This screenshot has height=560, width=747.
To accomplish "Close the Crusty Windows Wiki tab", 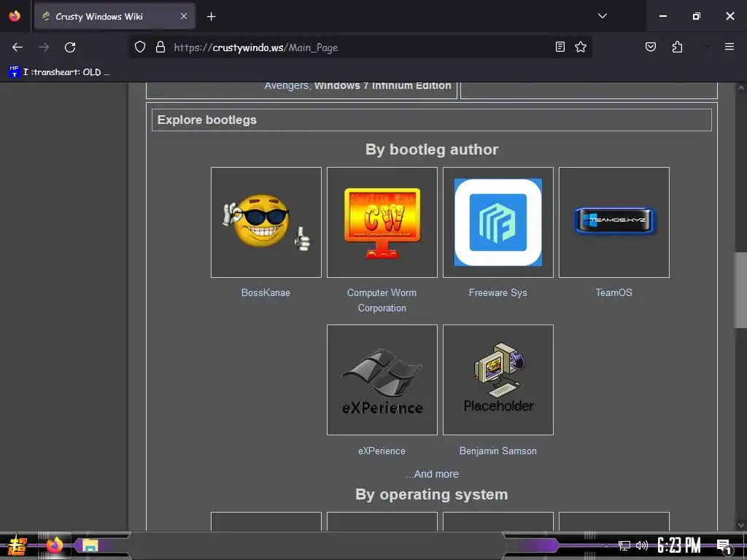I will coord(184,16).
